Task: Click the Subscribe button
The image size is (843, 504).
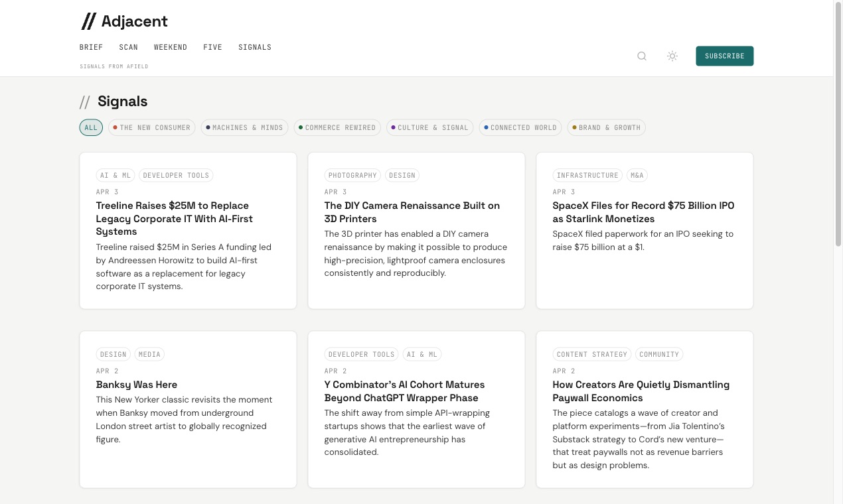Action: (725, 56)
